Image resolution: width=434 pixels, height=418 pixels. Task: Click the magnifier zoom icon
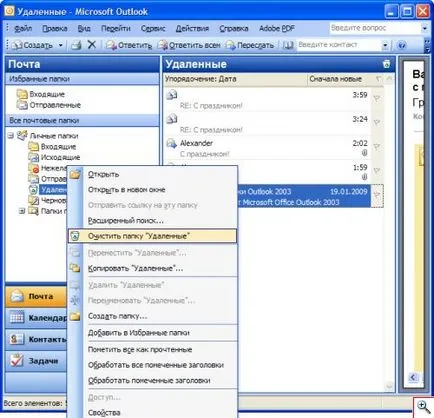pyautogui.click(x=423, y=407)
